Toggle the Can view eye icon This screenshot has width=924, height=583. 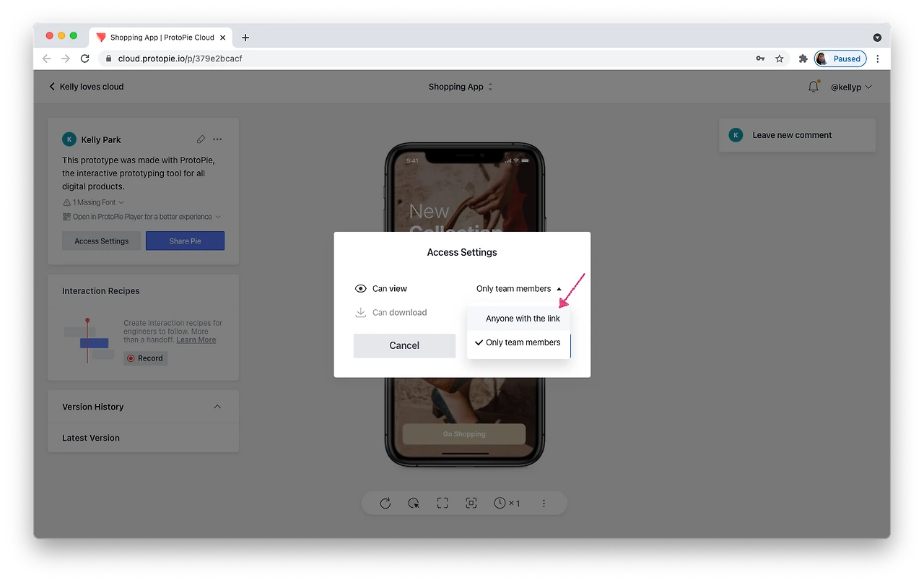tap(361, 289)
